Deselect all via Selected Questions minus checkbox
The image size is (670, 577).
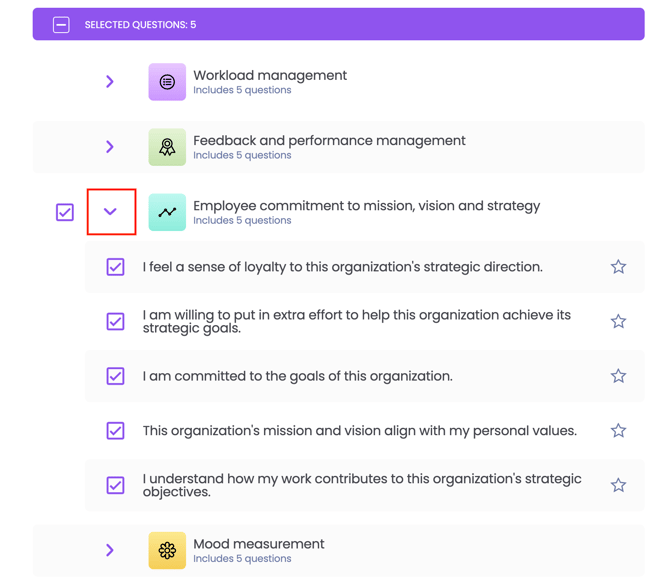61,25
